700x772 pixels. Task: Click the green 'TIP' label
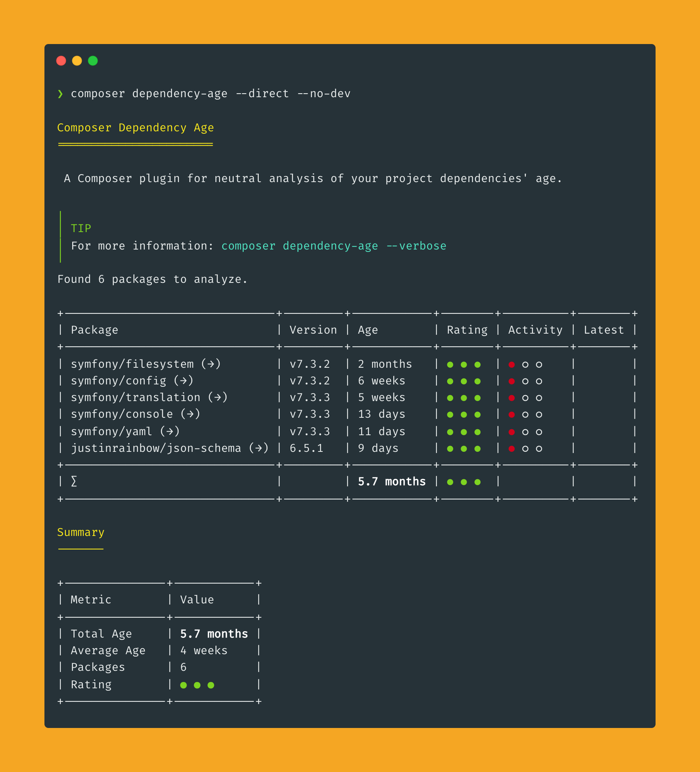[81, 228]
